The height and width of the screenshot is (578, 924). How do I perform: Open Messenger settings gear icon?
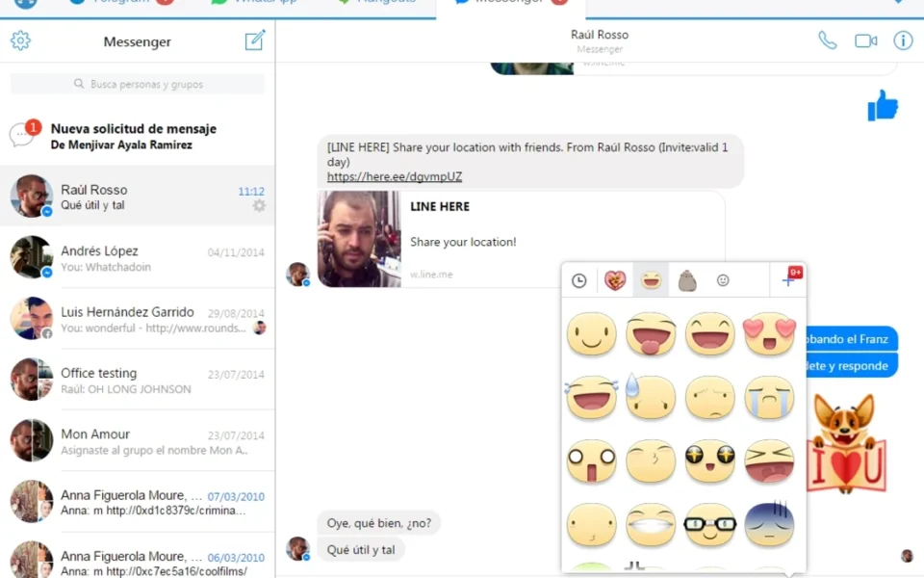[x=20, y=40]
